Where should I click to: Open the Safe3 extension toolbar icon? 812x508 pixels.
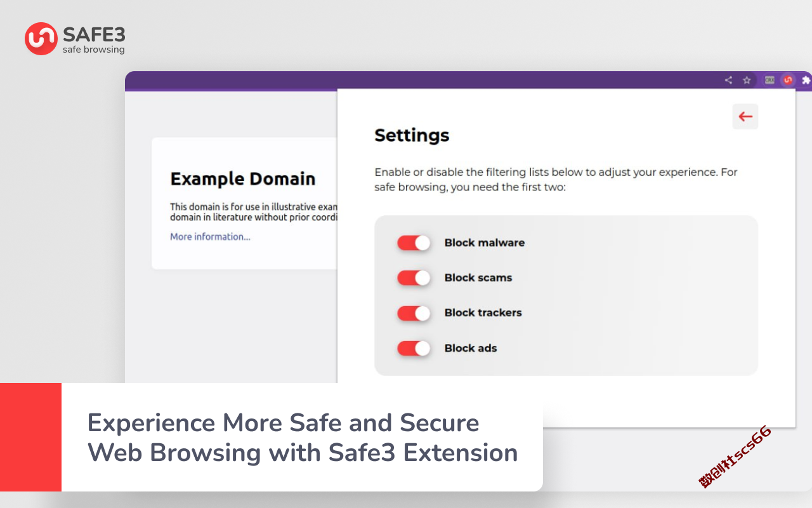pos(788,80)
